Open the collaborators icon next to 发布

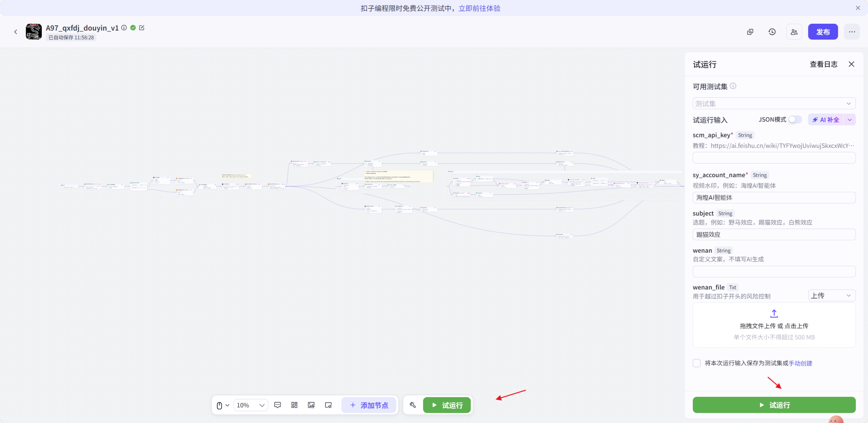point(794,32)
